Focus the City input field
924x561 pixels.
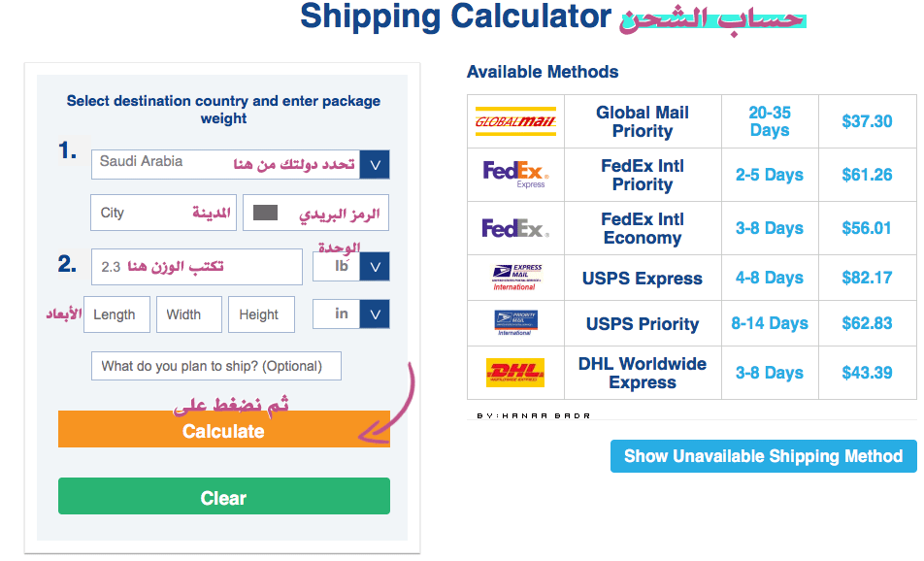[163, 213]
